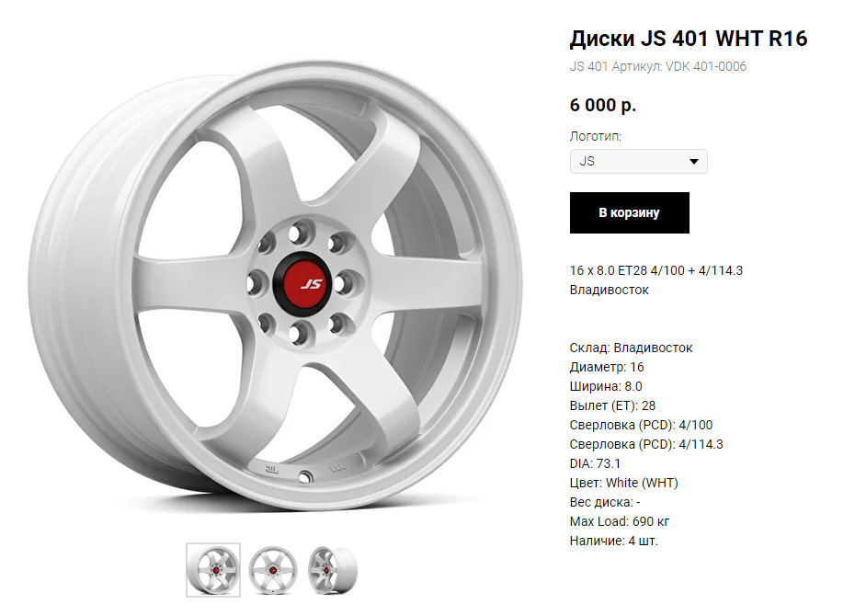Click the Max Load: 690 кг line

coord(620,521)
